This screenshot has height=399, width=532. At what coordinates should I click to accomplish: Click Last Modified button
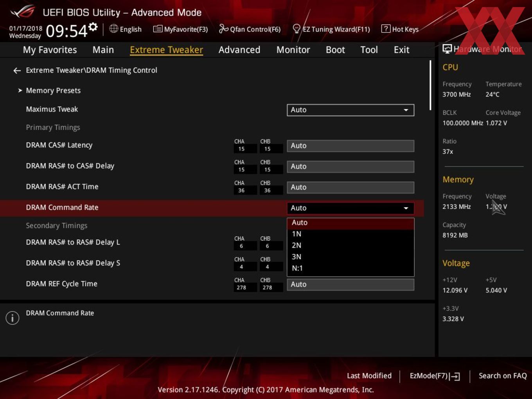369,376
